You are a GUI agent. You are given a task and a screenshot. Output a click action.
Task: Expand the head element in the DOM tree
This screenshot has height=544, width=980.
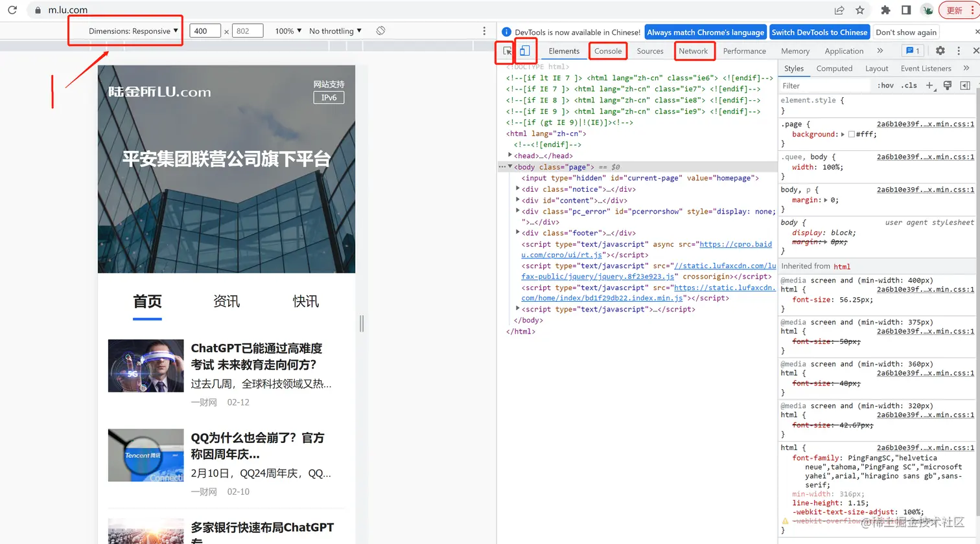point(509,155)
